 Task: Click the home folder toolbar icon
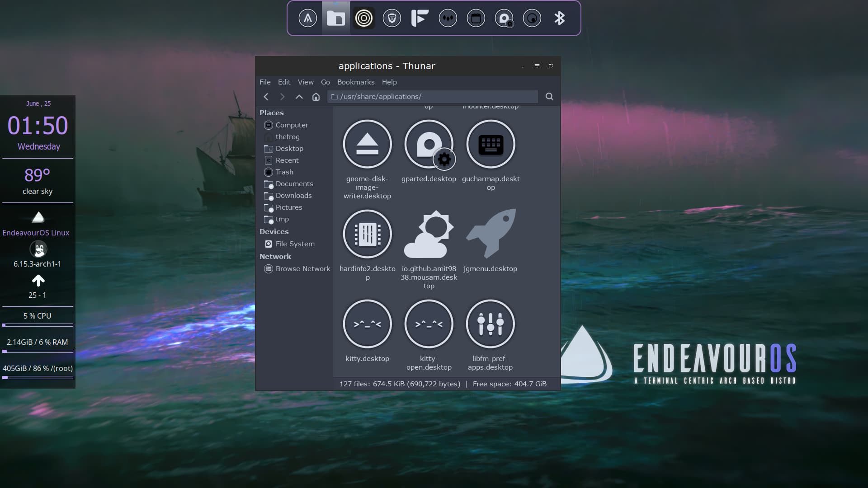[316, 97]
